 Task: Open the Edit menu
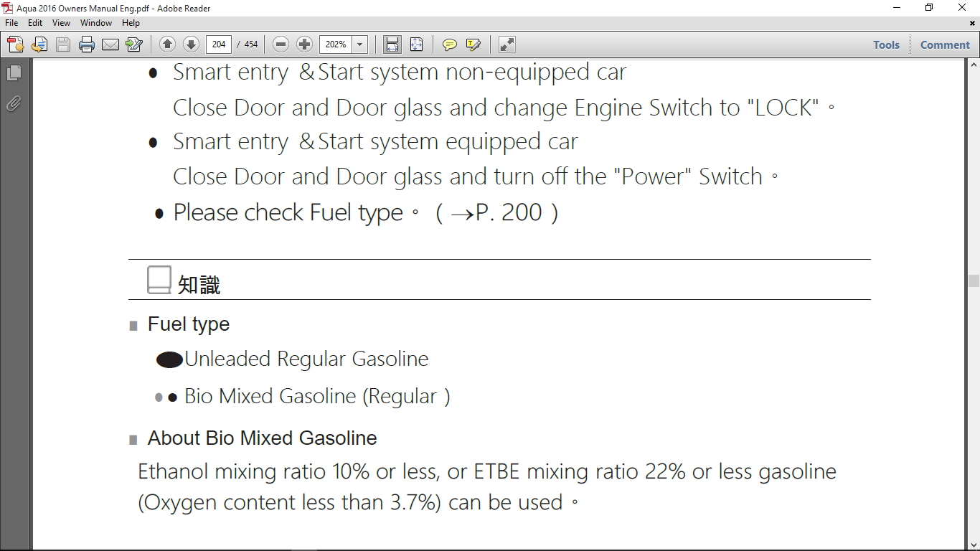(x=35, y=23)
